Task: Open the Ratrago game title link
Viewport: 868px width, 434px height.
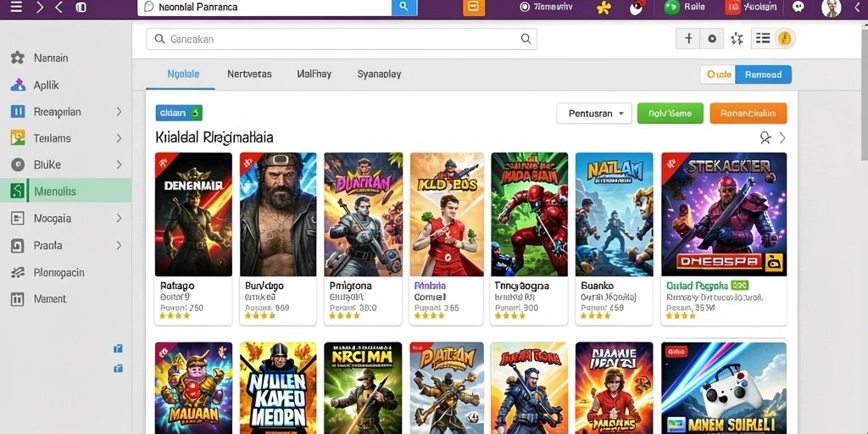Action: point(177,287)
